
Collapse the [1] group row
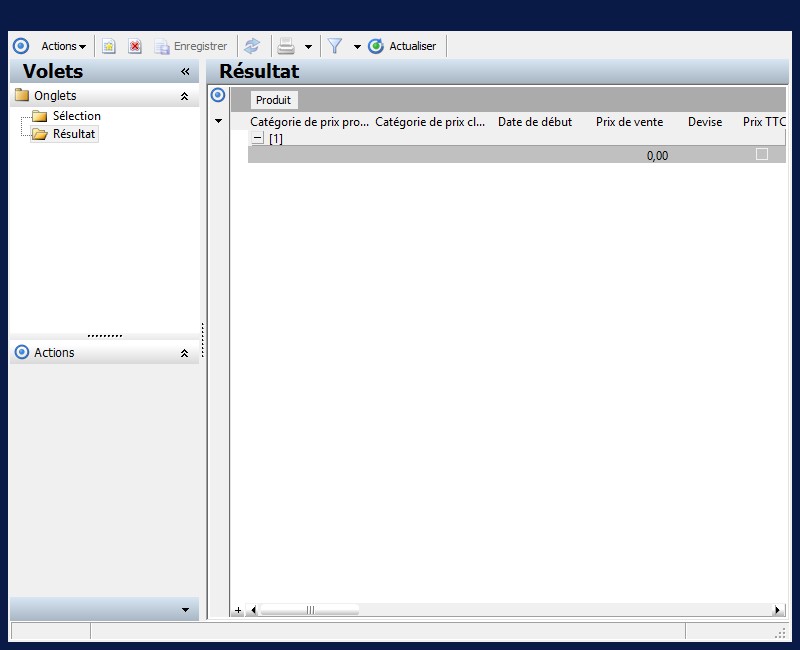click(258, 138)
